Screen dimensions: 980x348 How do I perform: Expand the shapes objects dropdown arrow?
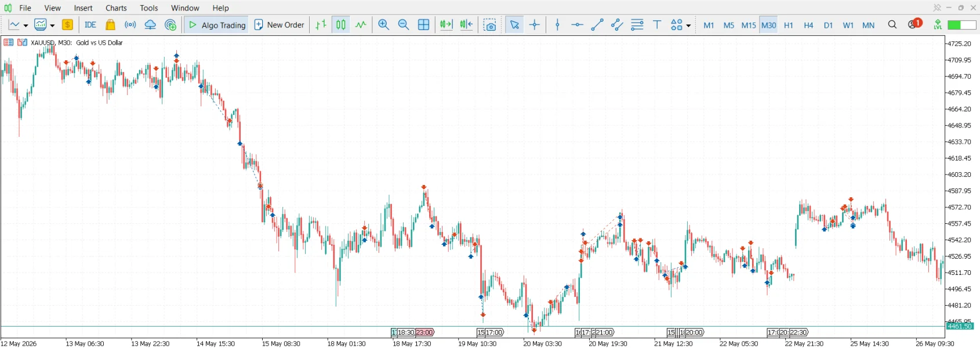tap(688, 26)
